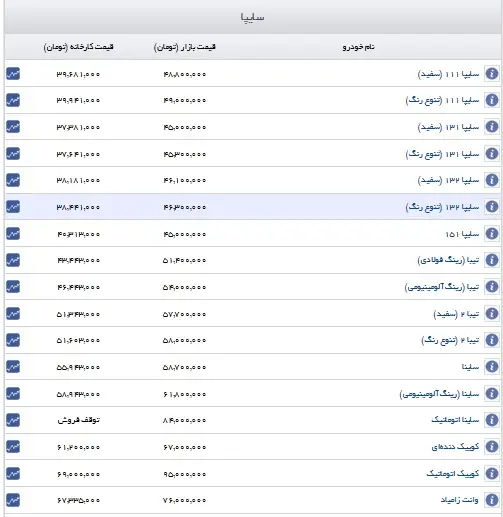The height and width of the screenshot is (517, 503).
Task: Show price chart for تیبا 2 (تنوع رنگ)
Action: click(13, 340)
